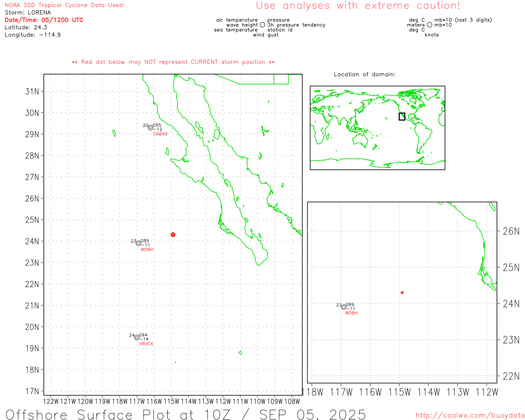Click the 112W label on inset map
525x420 pixels.
tap(487, 392)
